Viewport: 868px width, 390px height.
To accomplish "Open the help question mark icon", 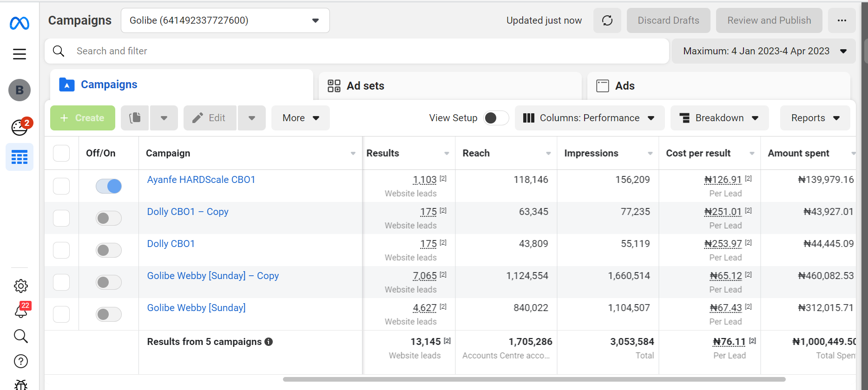I will pos(20,361).
